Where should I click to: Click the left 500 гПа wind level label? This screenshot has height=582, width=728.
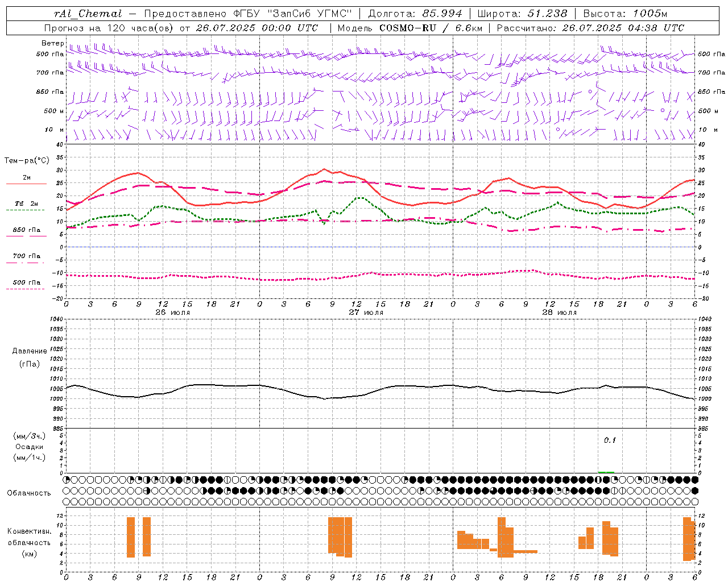point(50,54)
